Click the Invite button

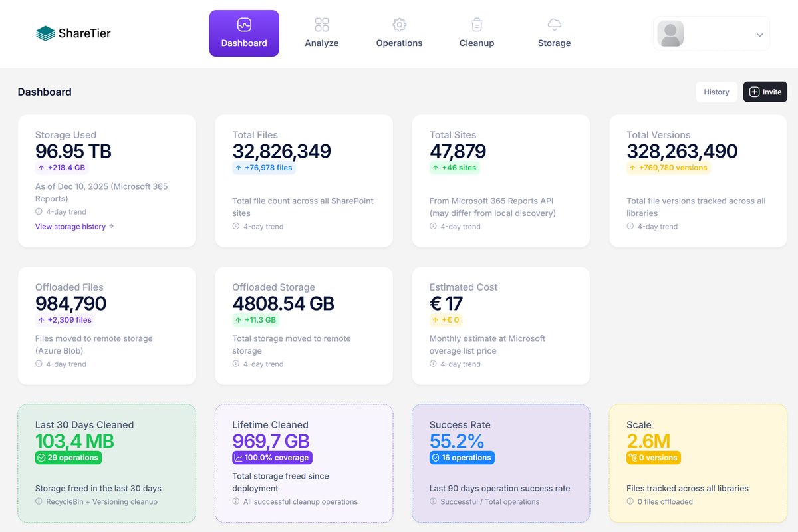[x=765, y=92]
